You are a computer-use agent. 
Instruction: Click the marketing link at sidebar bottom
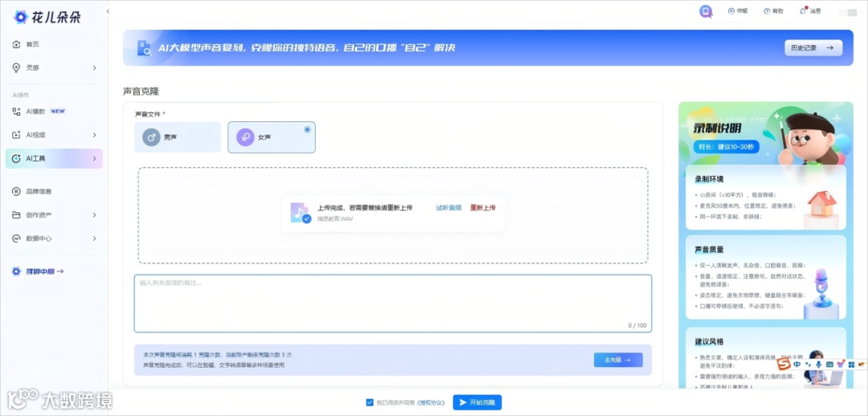pos(38,271)
